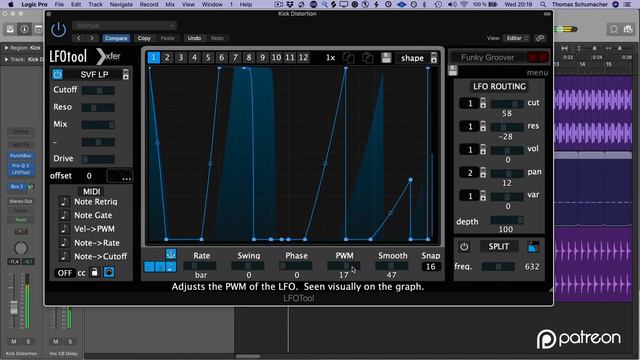Image resolution: width=640 pixels, height=360 pixels.
Task: Click the Funky Groover preset name
Action: 487,58
